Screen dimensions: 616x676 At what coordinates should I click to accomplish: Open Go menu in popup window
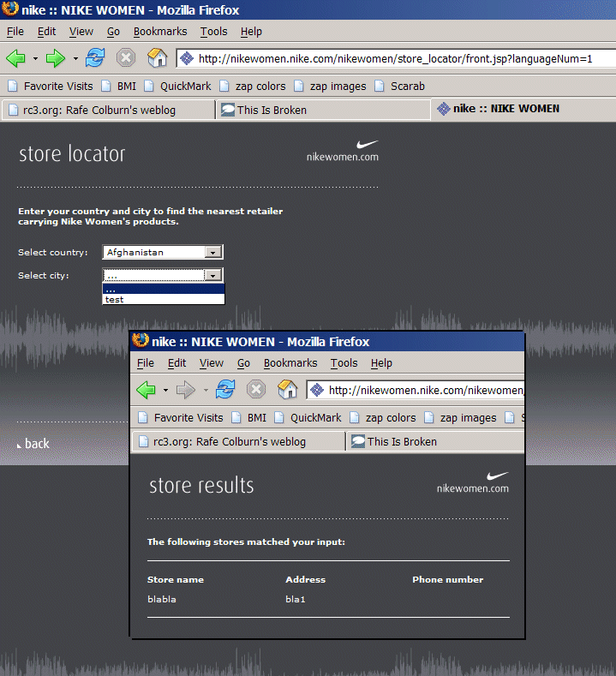(x=243, y=363)
